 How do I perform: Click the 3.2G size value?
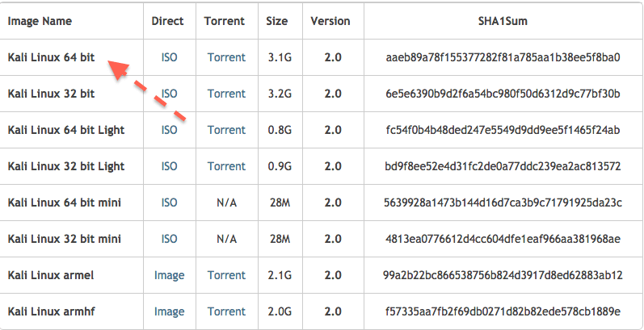point(280,94)
